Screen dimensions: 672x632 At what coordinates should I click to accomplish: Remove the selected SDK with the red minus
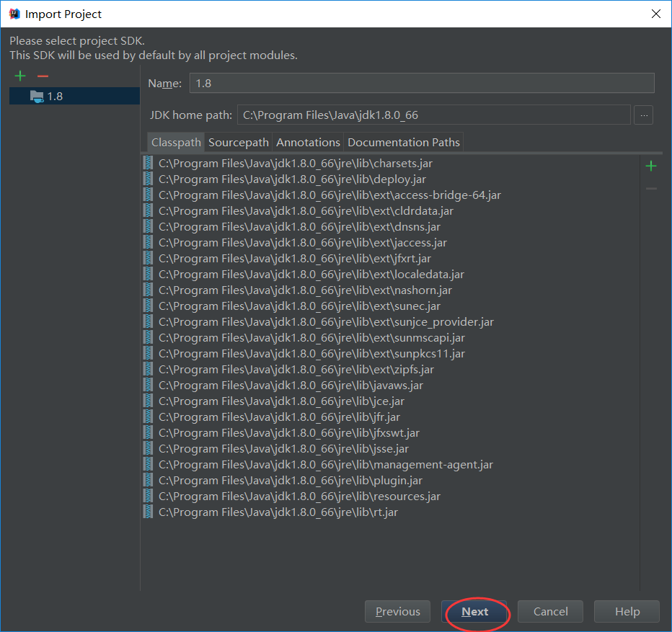tap(43, 76)
